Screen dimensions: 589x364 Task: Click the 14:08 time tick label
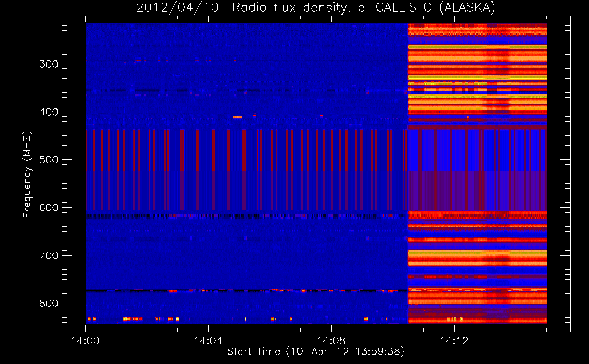click(331, 341)
